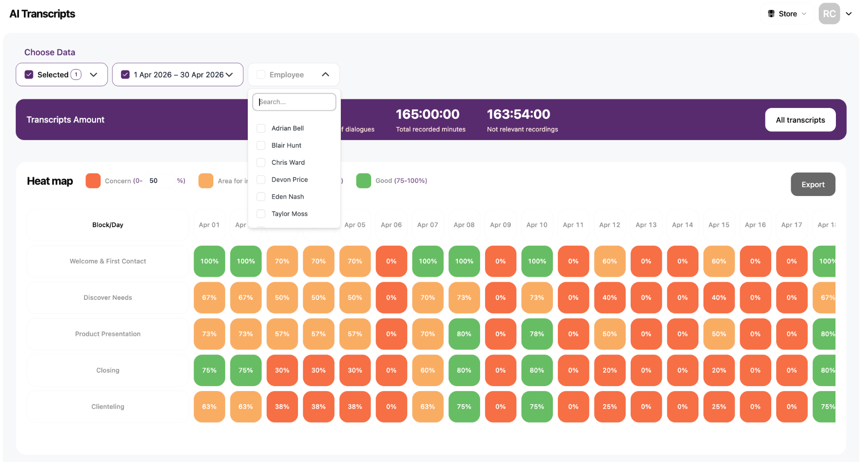Check the Blair Hunt checkbox

pos(261,145)
